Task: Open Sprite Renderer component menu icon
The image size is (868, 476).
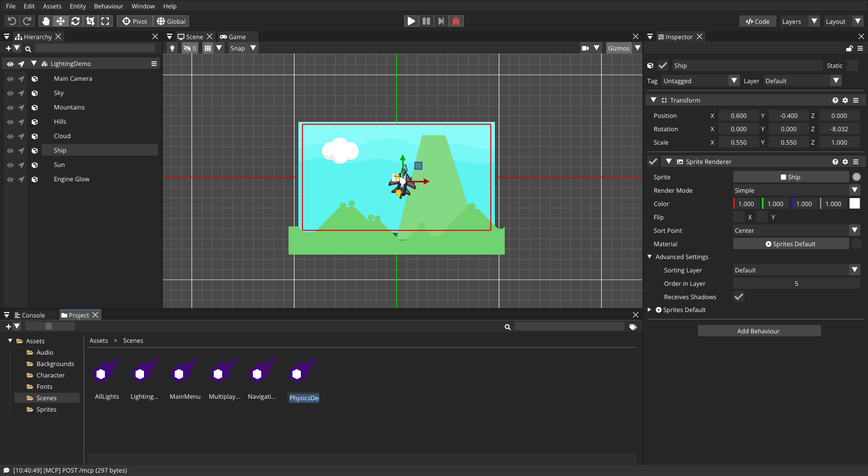Action: click(x=856, y=161)
